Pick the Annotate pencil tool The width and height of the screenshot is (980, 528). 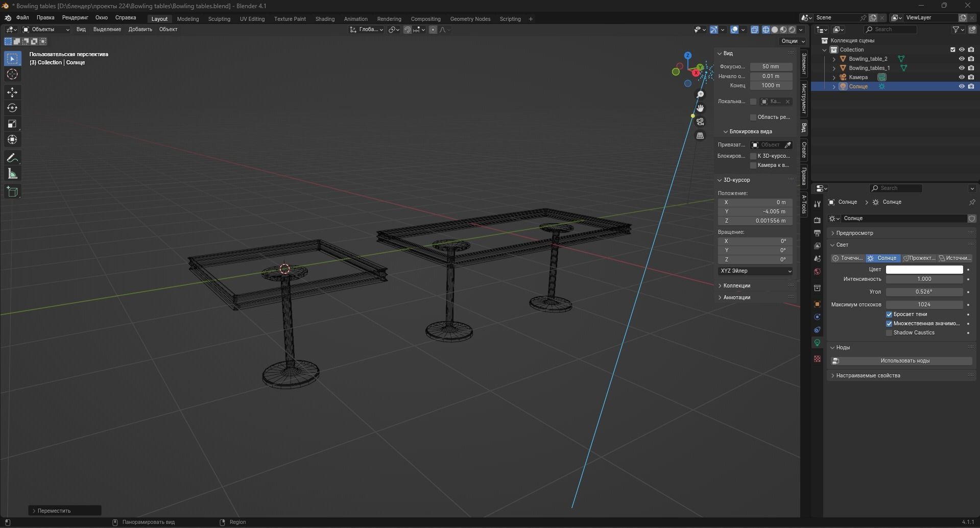click(x=12, y=158)
